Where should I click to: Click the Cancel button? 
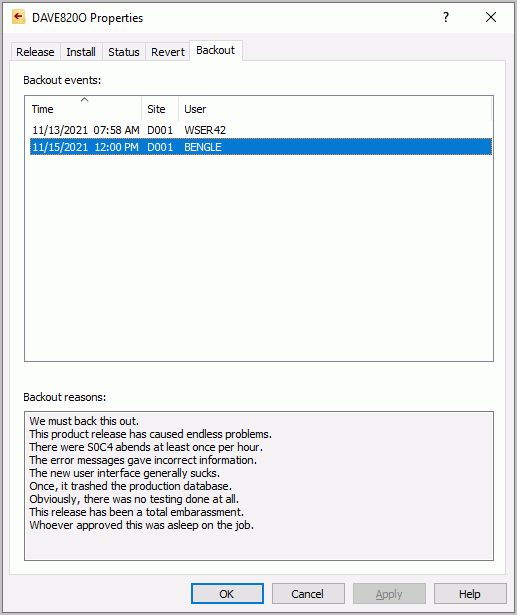coord(308,594)
